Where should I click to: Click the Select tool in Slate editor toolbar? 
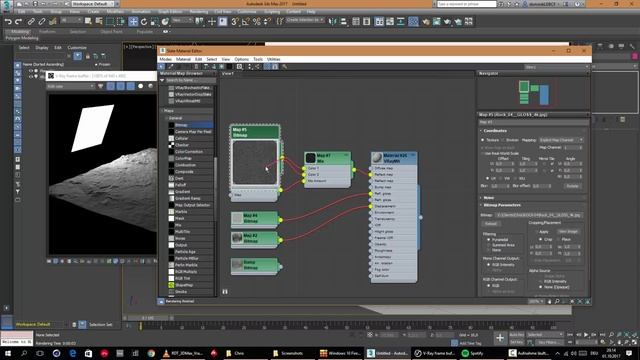point(162,67)
